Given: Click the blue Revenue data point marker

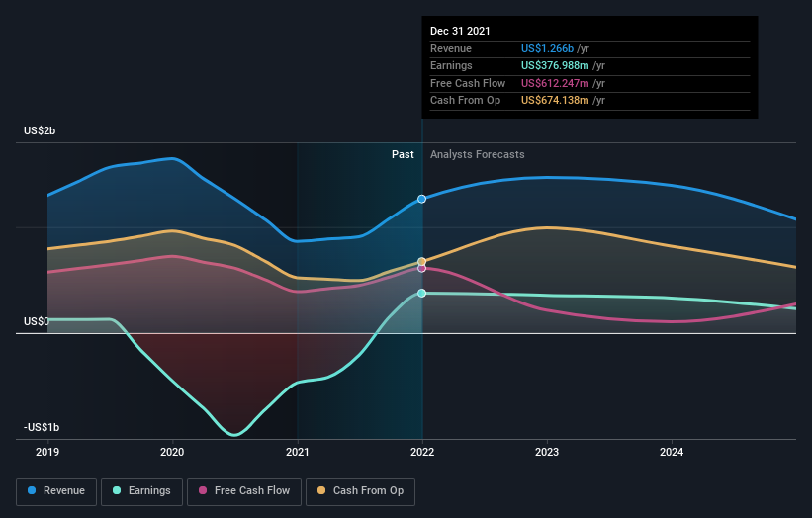Looking at the screenshot, I should [x=422, y=199].
